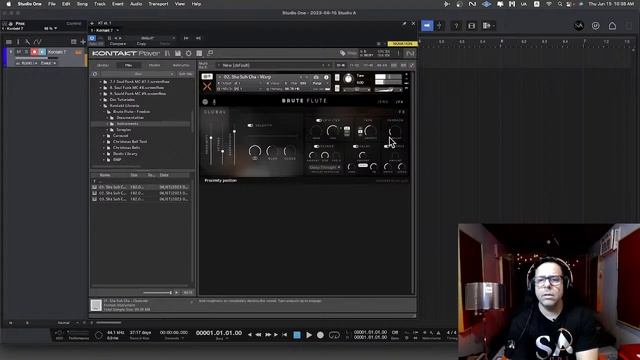Open the Track menu
This screenshot has height=360, width=640.
[x=100, y=4]
